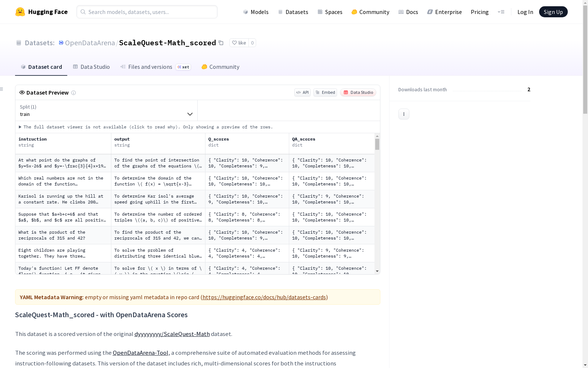
Task: Go to Spaces in the top navigation
Action: [330, 12]
